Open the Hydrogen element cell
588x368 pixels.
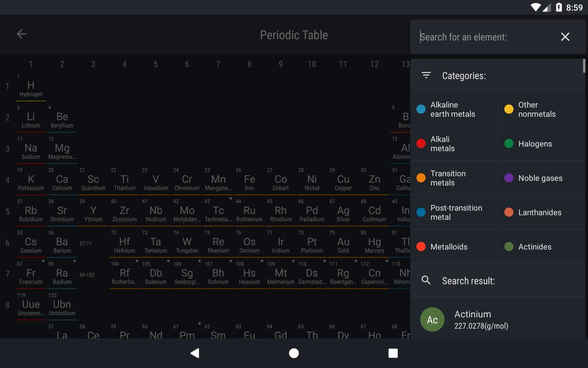tap(31, 87)
